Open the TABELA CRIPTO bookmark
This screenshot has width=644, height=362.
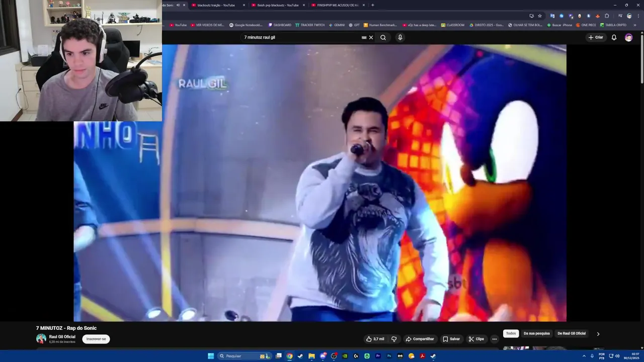click(x=613, y=25)
